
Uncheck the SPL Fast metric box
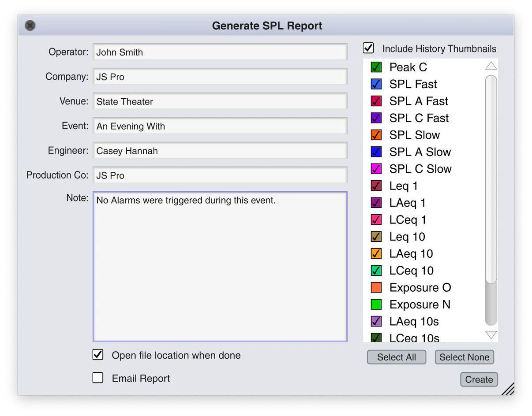click(376, 84)
